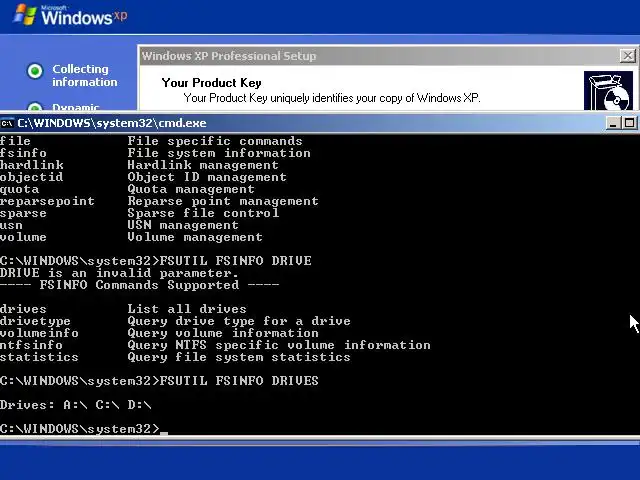Click the C:\WINDOWS\system32\cmd.exe title text
This screenshot has height=480, width=640.
112,123
